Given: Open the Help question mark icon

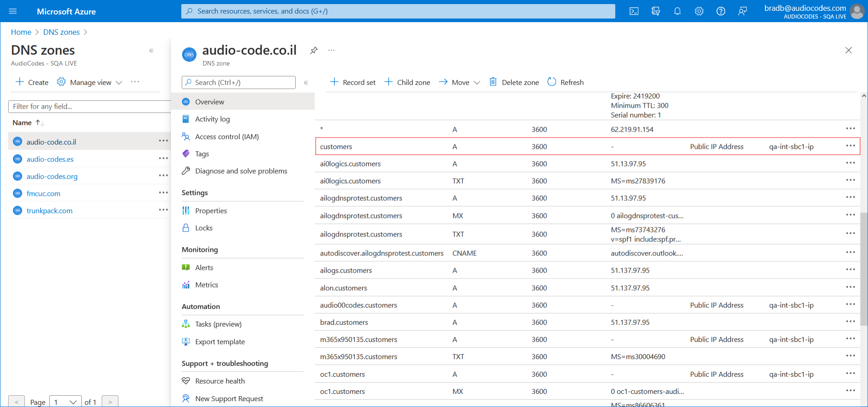Looking at the screenshot, I should (x=721, y=11).
